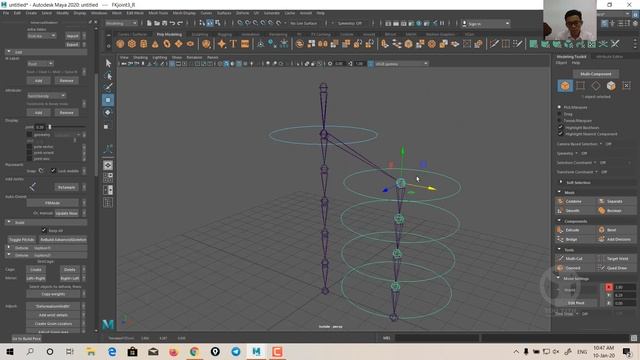Click the SVG tool shelf icon
This screenshot has height=360, width=640.
(x=245, y=44)
